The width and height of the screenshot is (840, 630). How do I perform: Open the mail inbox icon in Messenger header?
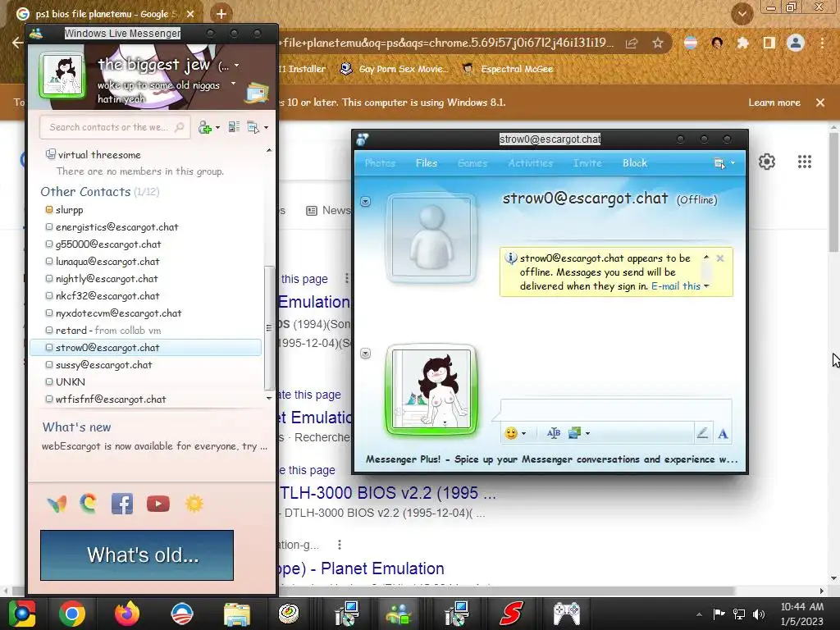click(257, 93)
